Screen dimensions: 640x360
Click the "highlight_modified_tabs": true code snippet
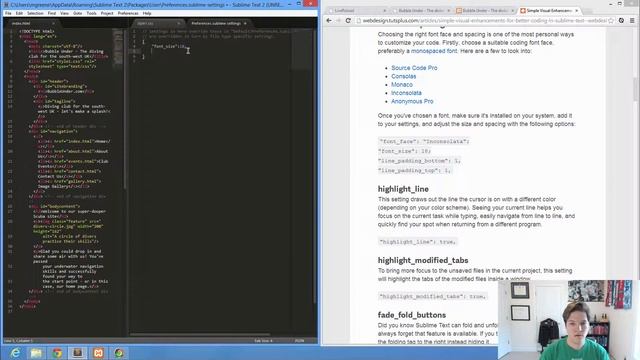432,296
